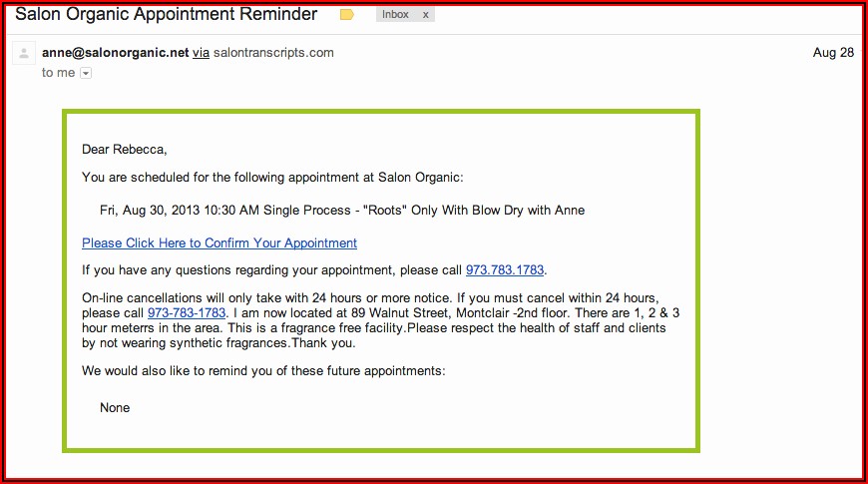Click the 'to me' recipient text
This screenshot has height=484, width=868.
click(x=58, y=73)
